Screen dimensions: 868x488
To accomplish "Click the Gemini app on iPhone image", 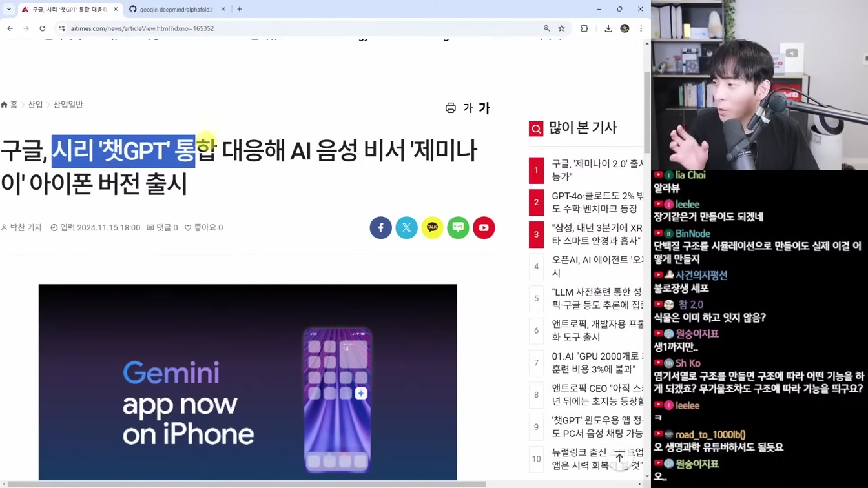I will coord(247,382).
